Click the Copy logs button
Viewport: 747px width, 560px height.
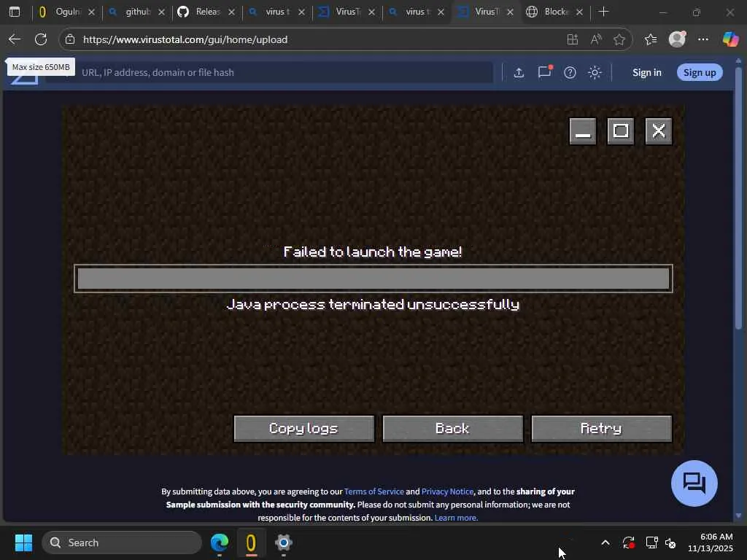point(304,429)
